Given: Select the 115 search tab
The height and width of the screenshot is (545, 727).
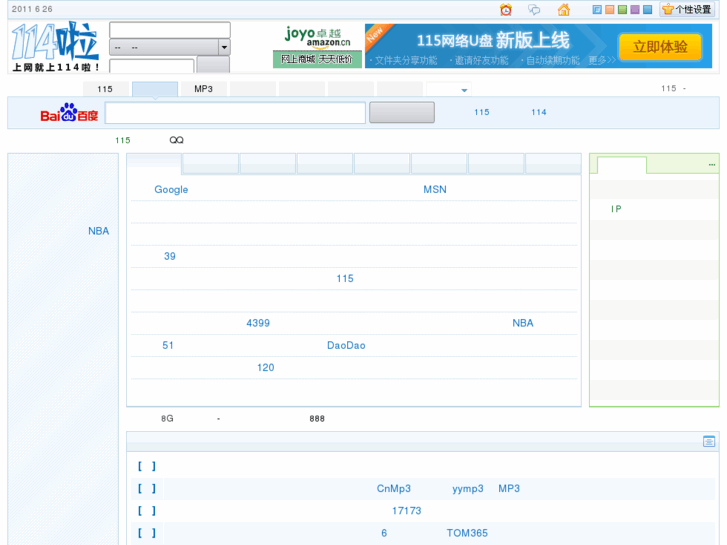Looking at the screenshot, I should click(x=105, y=89).
